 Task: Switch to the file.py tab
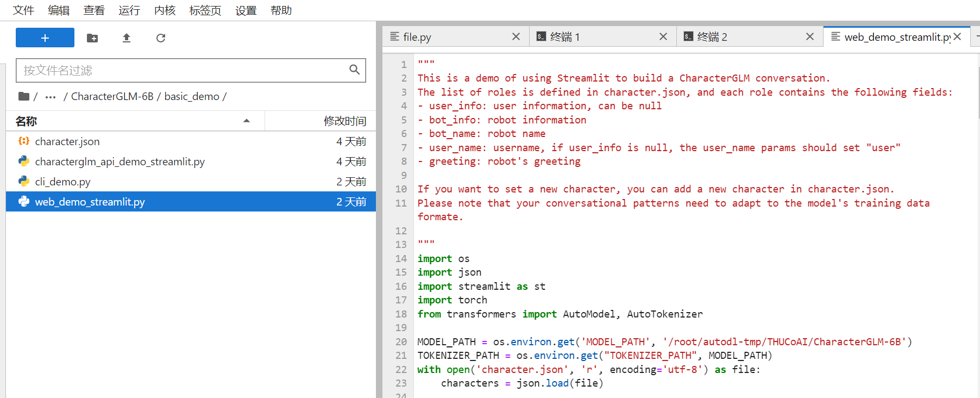417,37
